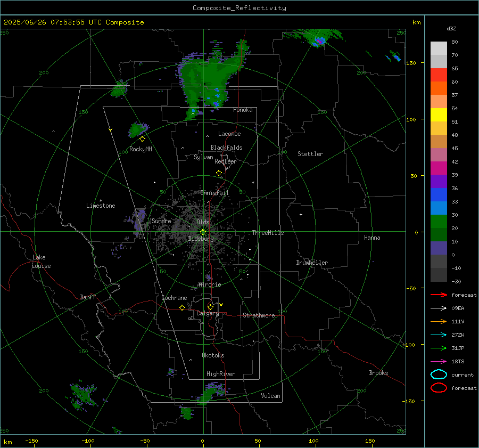Click the red forecast arrow legend icon
Viewport: 479px width, 448px height.
(x=439, y=295)
